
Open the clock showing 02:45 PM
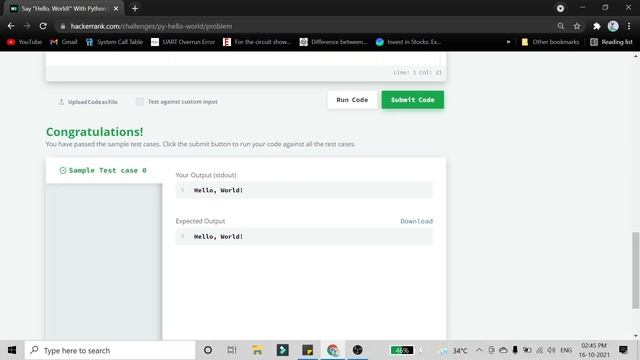click(x=594, y=350)
